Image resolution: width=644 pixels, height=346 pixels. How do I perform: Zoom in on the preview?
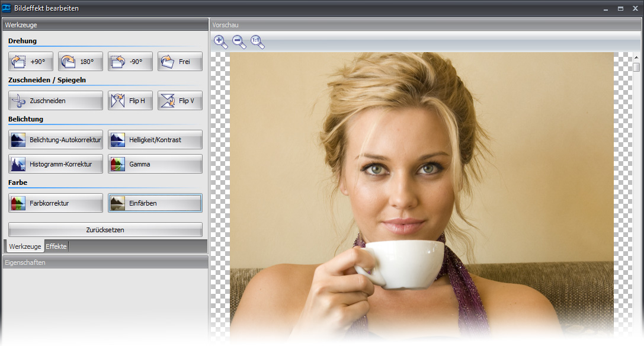coord(220,41)
